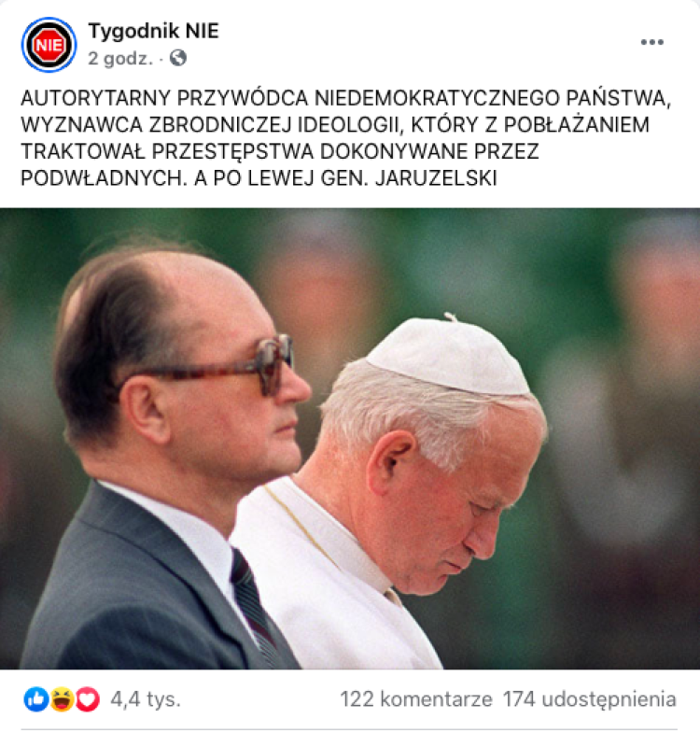The height and width of the screenshot is (733, 700).
Task: Click the word JARUZELSKI in the caption
Action: click(x=436, y=178)
